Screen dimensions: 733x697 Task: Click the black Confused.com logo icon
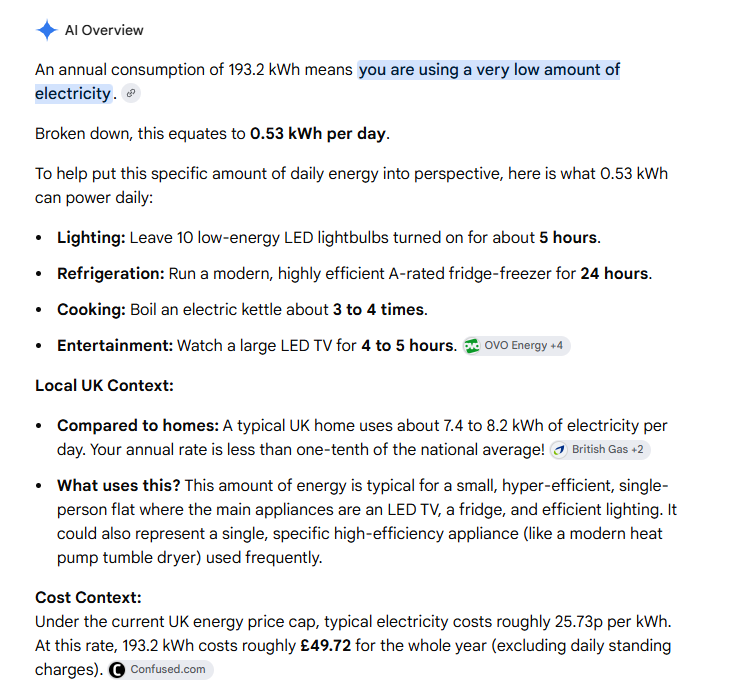[117, 670]
